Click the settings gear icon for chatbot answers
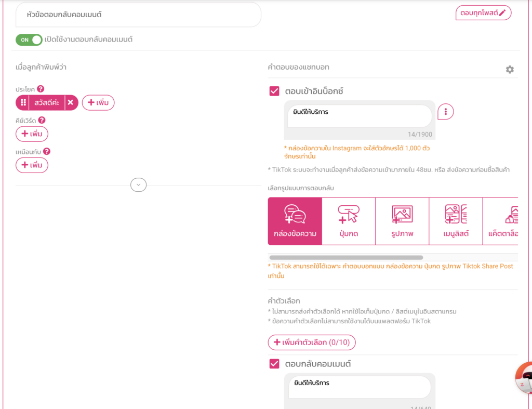The height and width of the screenshot is (409, 532). click(510, 70)
